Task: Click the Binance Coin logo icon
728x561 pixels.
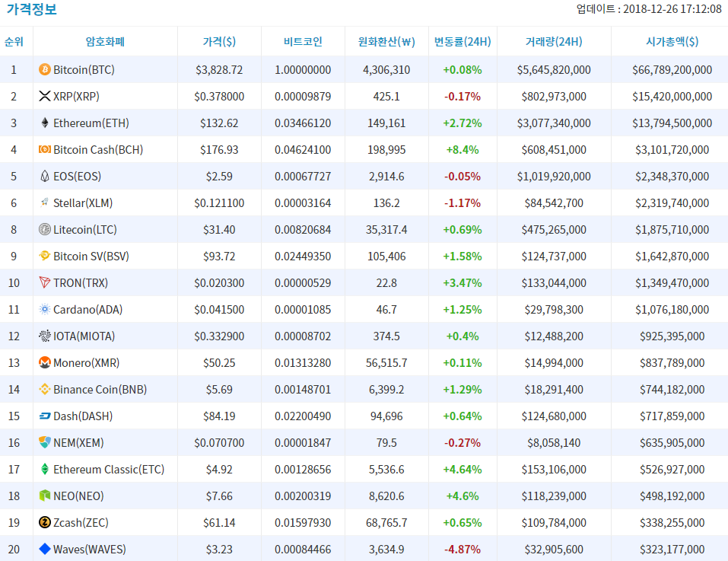Action: coord(45,389)
